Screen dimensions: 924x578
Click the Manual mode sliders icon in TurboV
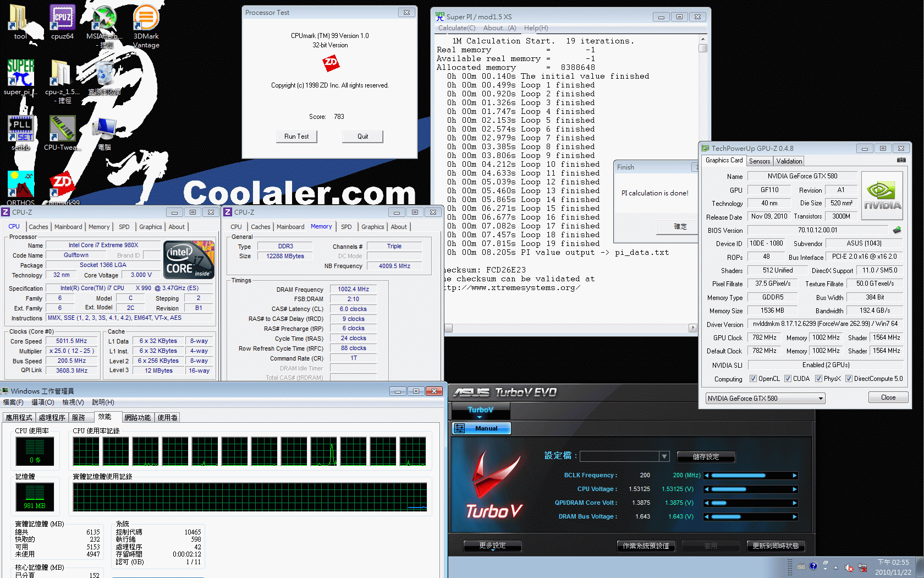tap(460, 428)
